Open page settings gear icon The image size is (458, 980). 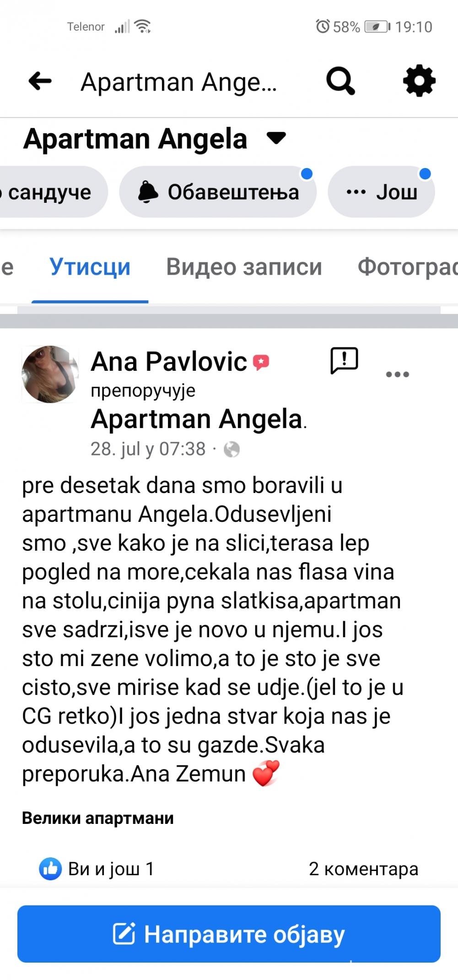click(x=419, y=81)
